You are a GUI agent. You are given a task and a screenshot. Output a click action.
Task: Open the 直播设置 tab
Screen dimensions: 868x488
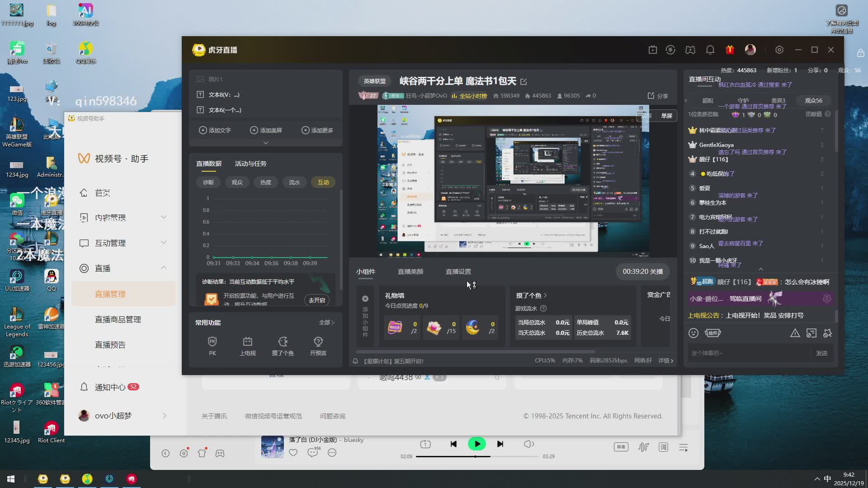pyautogui.click(x=458, y=272)
